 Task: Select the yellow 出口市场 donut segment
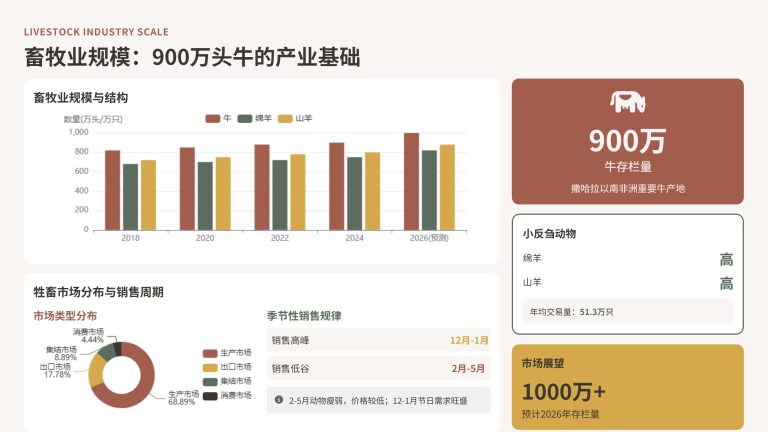(97, 372)
